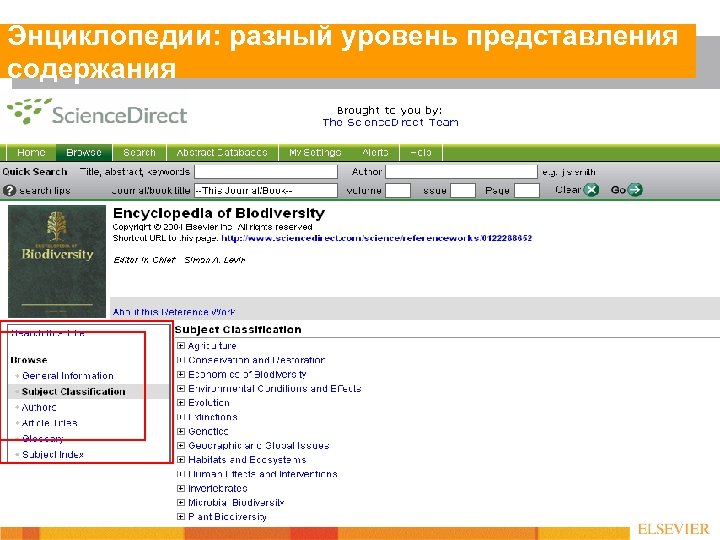Expand Environmental Conditions and Effects category
The image size is (720, 540).
(x=181, y=388)
